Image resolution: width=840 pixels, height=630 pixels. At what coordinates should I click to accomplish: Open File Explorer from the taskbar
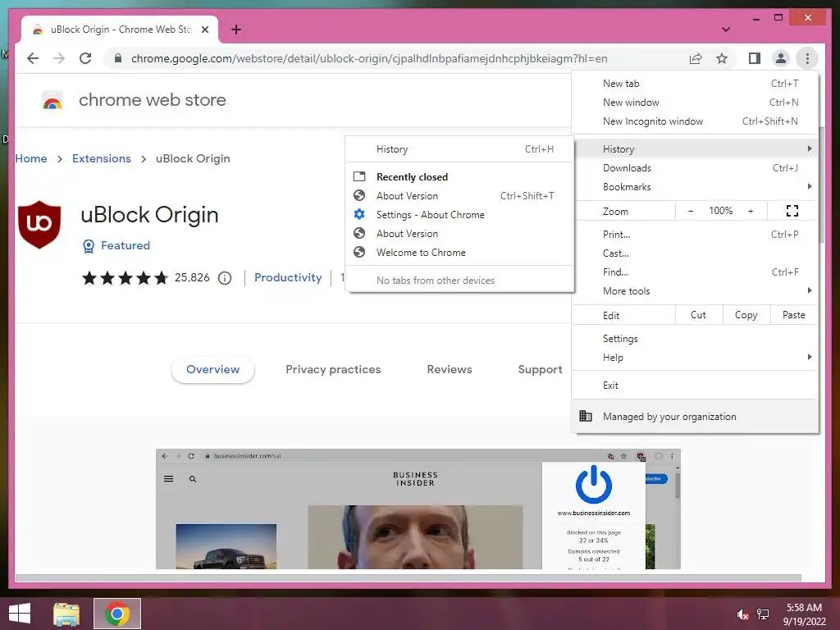click(x=66, y=614)
